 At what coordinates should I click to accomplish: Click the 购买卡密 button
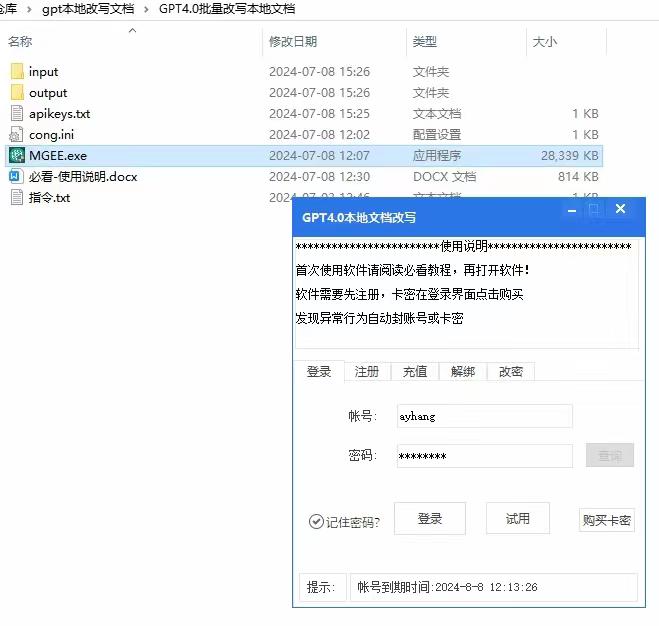click(x=606, y=520)
